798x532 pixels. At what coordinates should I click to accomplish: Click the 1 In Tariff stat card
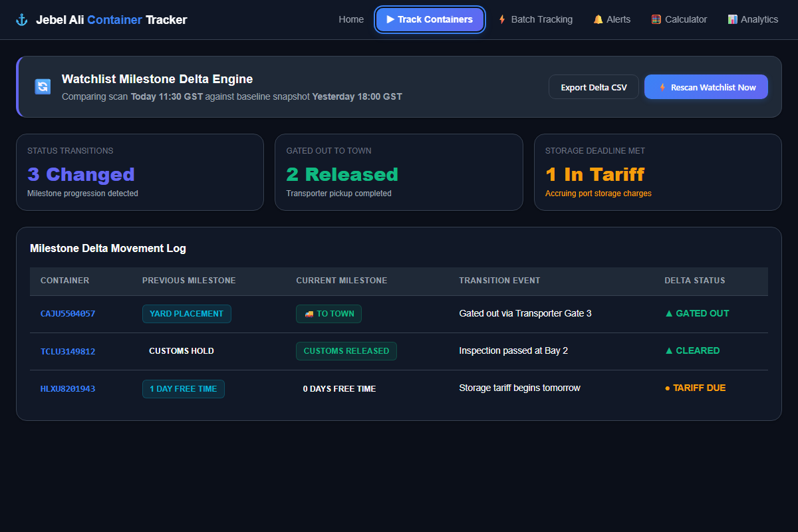[658, 172]
